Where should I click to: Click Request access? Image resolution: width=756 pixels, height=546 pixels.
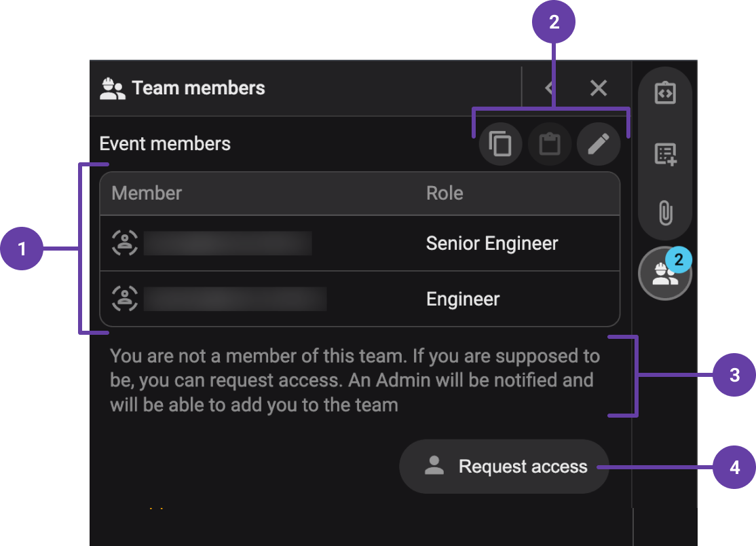504,466
